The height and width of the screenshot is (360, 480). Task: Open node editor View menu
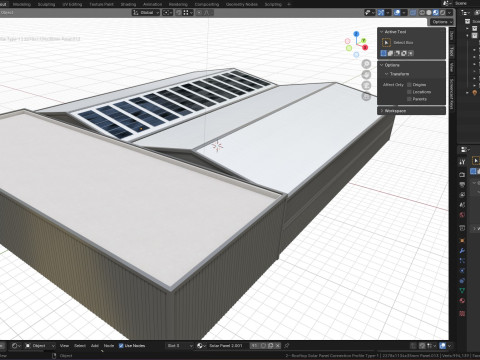tap(64, 346)
